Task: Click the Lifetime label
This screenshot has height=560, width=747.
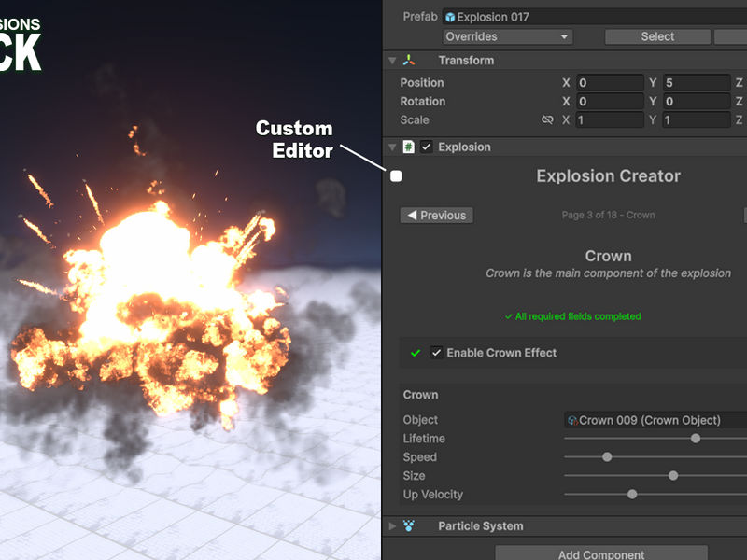Action: click(x=424, y=438)
